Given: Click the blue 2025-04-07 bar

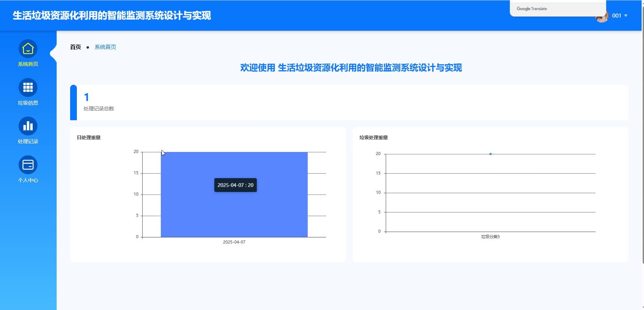Looking at the screenshot, I should pos(234,195).
